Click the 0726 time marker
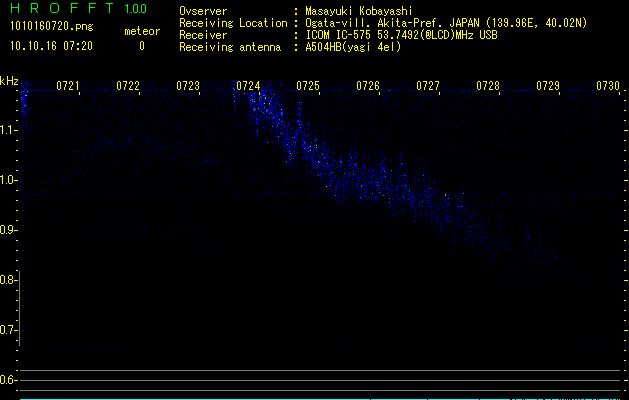The height and width of the screenshot is (400, 629). 368,85
